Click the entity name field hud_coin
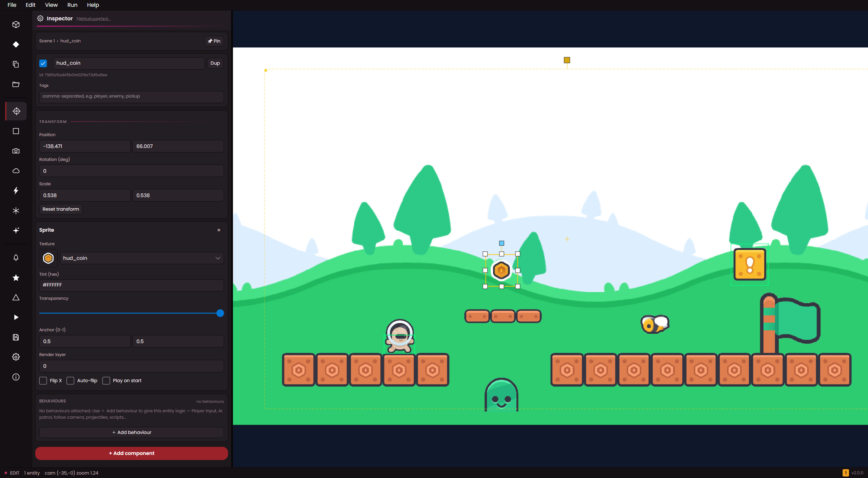 [129, 63]
